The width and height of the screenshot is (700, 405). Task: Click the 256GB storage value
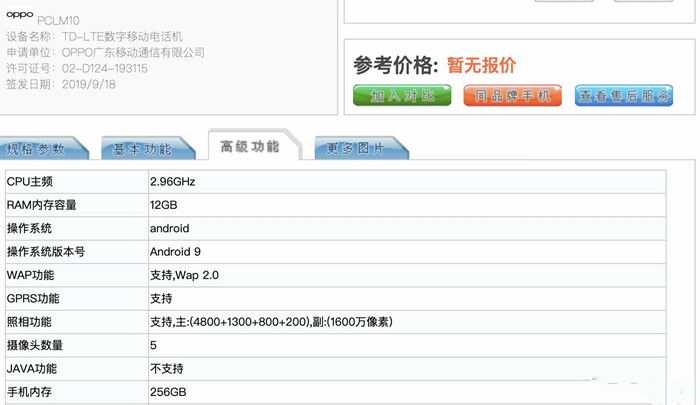168,392
